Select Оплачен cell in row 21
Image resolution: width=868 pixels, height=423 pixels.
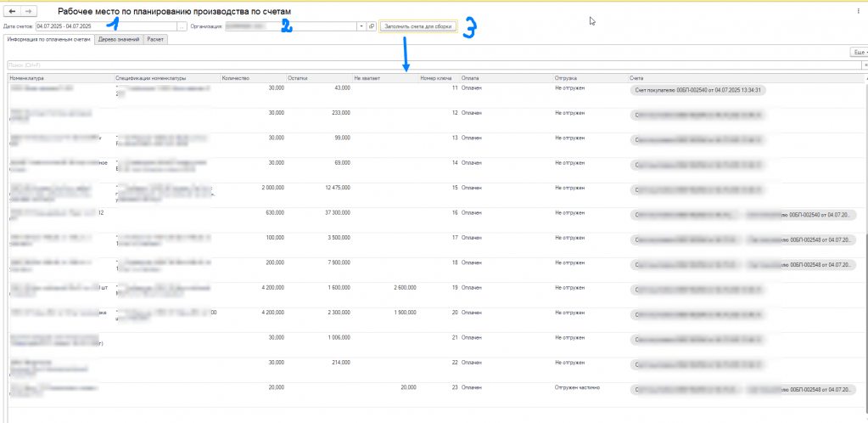pyautogui.click(x=472, y=338)
